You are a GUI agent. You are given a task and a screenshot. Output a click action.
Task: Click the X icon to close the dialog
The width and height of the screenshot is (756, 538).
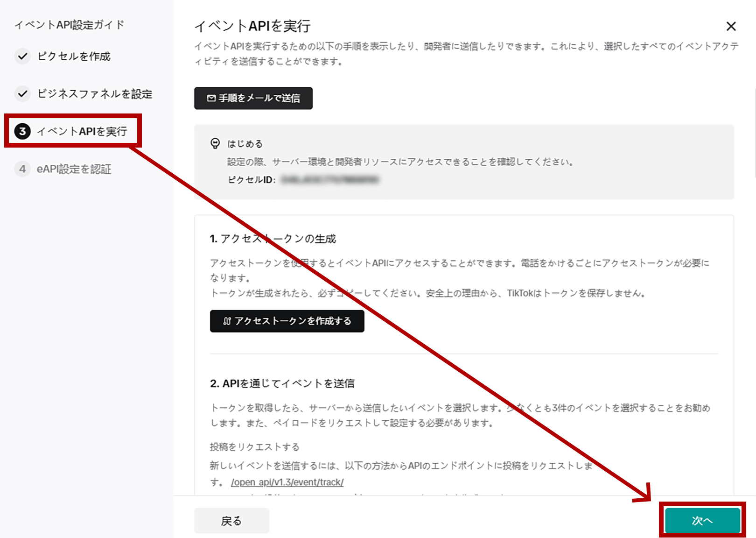tap(731, 27)
